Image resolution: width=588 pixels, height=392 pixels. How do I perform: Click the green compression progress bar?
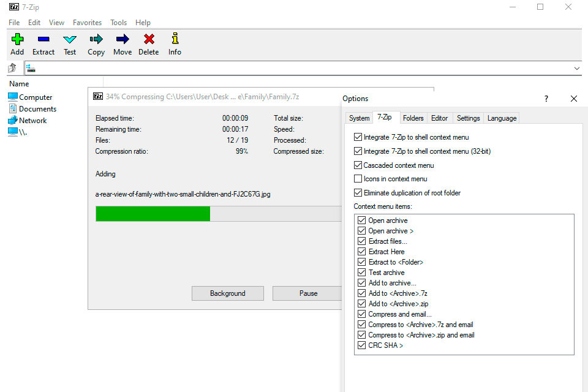point(153,214)
